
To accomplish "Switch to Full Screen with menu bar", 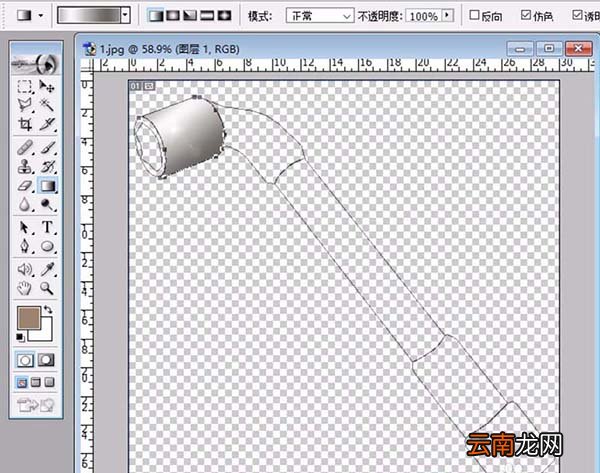I will (x=36, y=382).
